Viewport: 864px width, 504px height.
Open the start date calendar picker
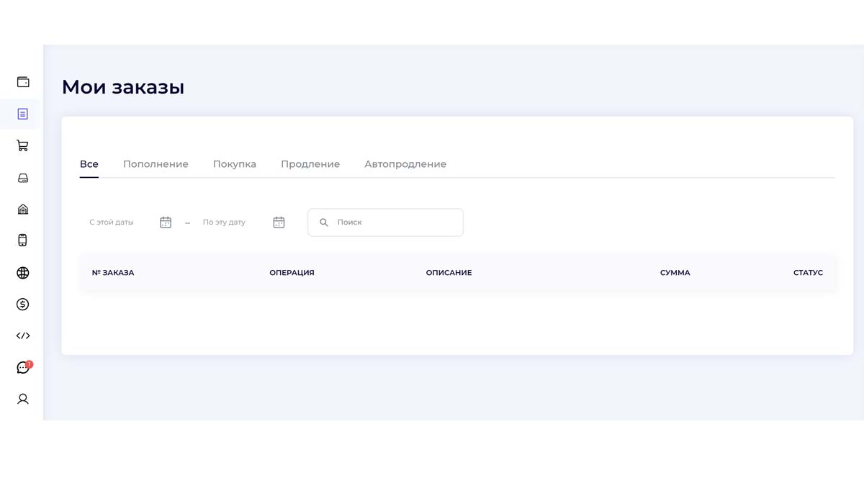(x=166, y=222)
